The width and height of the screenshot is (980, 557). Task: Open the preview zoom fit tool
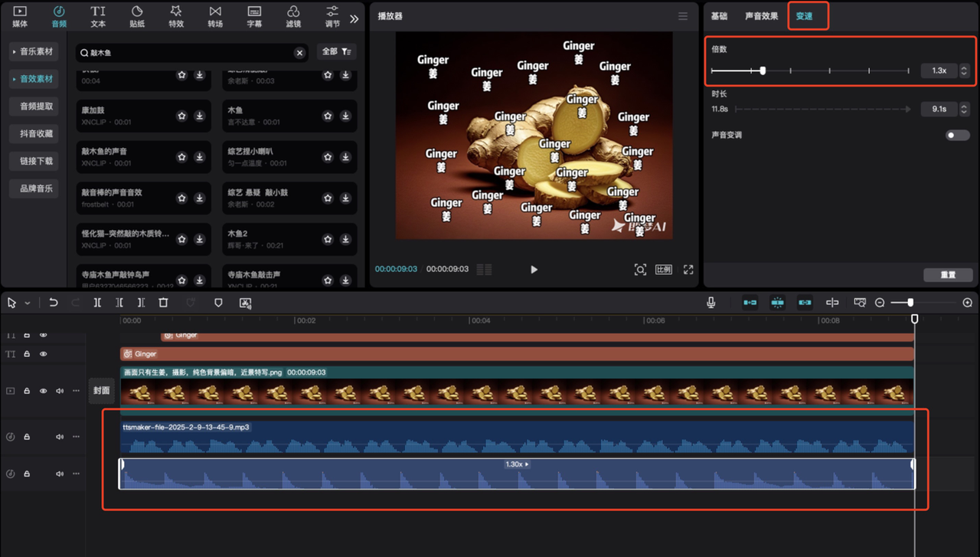point(640,270)
